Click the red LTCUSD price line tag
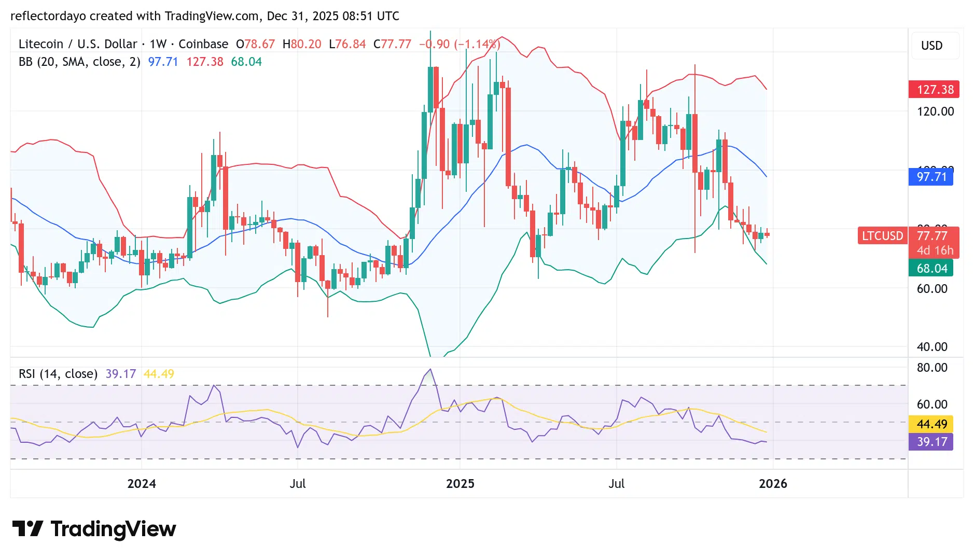Viewport: 974px width, 560px height. 882,236
